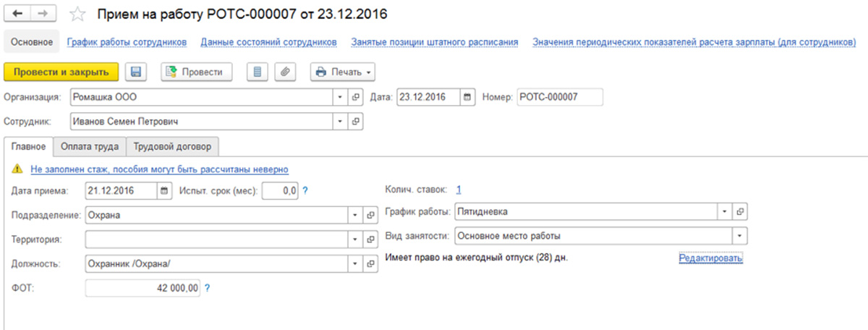Save document using the floppy disk icon
This screenshot has width=868, height=330.
click(x=136, y=72)
